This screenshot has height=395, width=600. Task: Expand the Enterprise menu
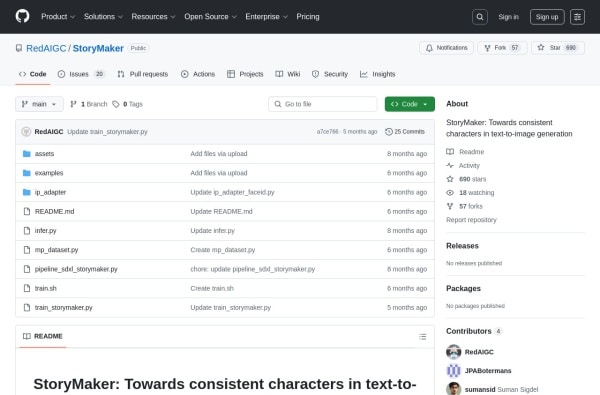coord(266,17)
